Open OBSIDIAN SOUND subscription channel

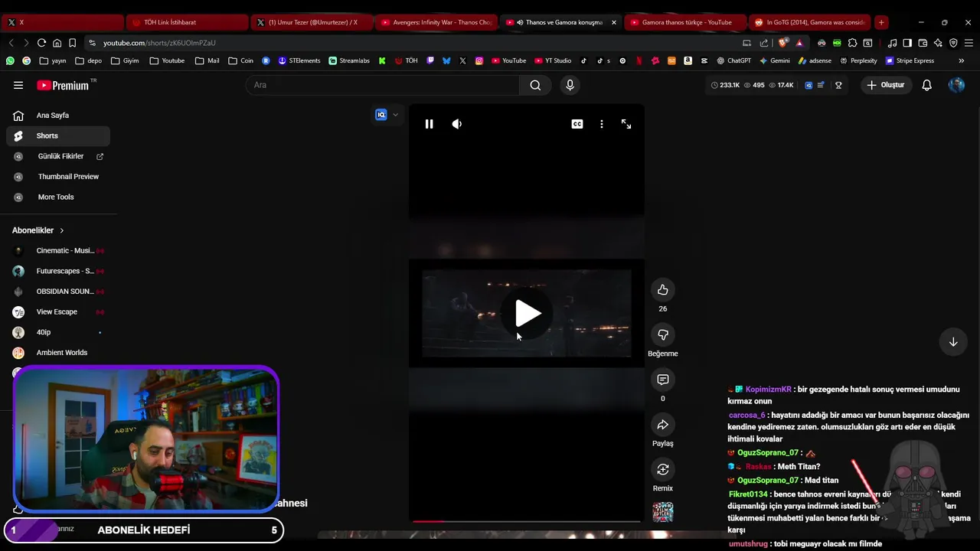click(x=58, y=292)
